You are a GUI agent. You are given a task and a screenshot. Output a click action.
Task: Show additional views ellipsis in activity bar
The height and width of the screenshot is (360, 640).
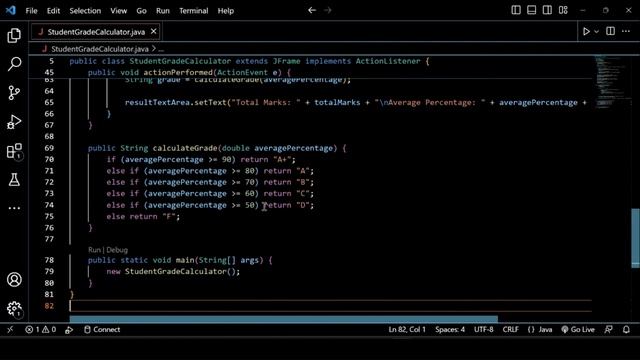pyautogui.click(x=14, y=208)
